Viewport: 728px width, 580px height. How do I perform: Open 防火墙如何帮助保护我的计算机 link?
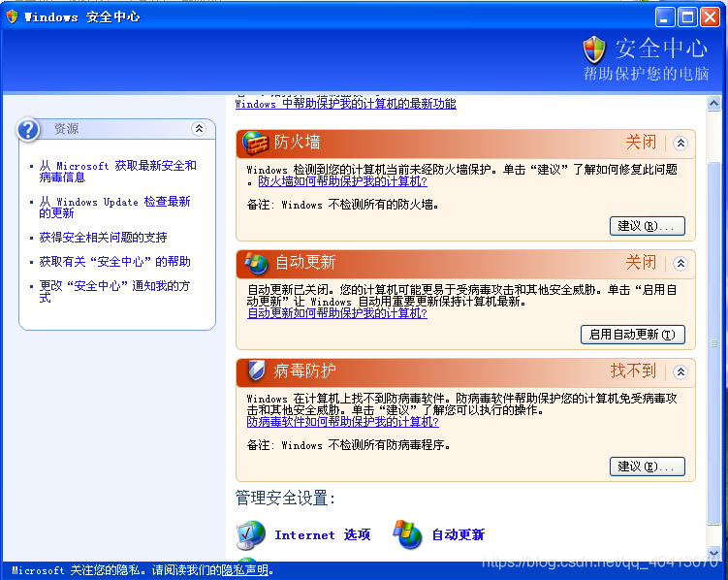click(x=342, y=181)
